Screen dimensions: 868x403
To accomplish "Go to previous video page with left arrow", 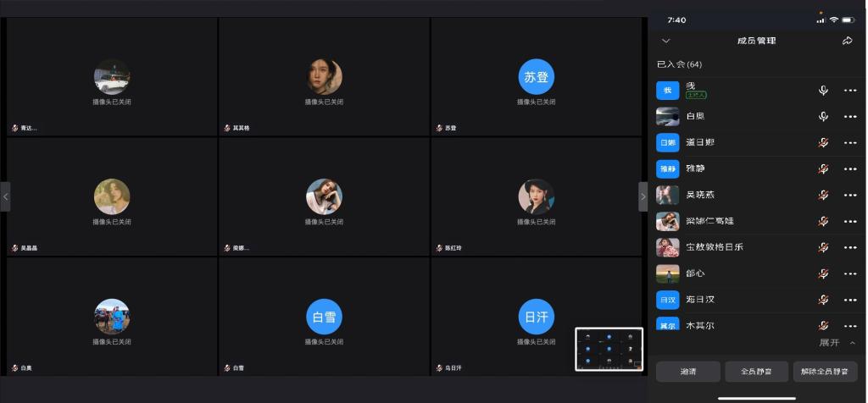I will (x=6, y=196).
